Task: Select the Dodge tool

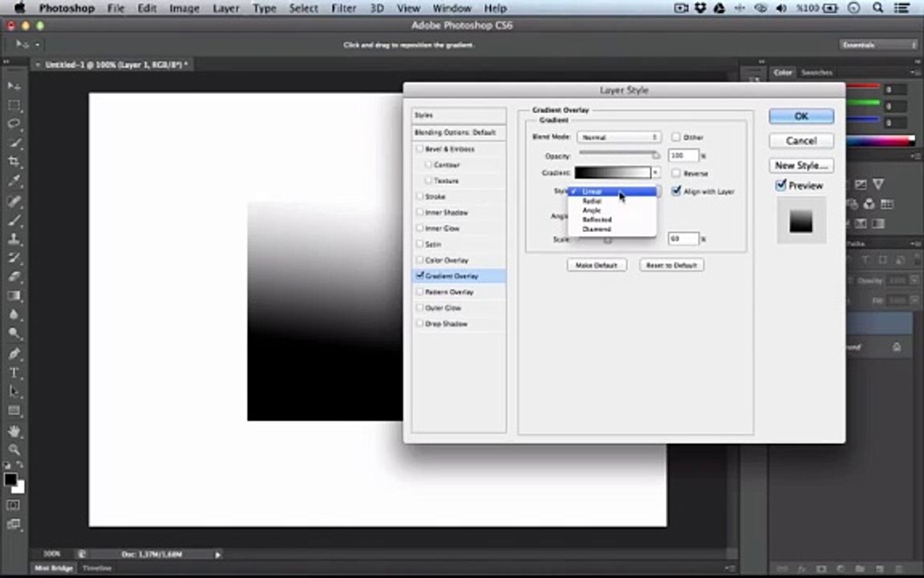Action: (x=14, y=333)
